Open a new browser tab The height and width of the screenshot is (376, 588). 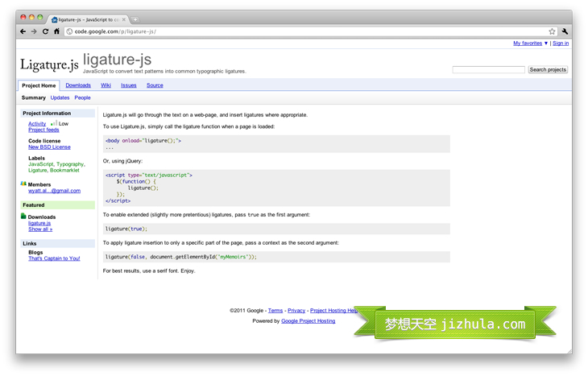135,19
